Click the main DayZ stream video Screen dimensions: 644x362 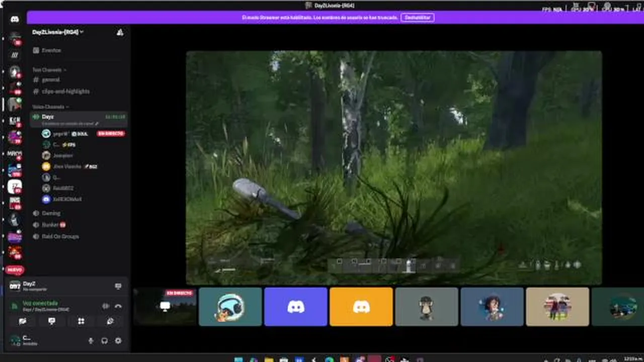394,168
